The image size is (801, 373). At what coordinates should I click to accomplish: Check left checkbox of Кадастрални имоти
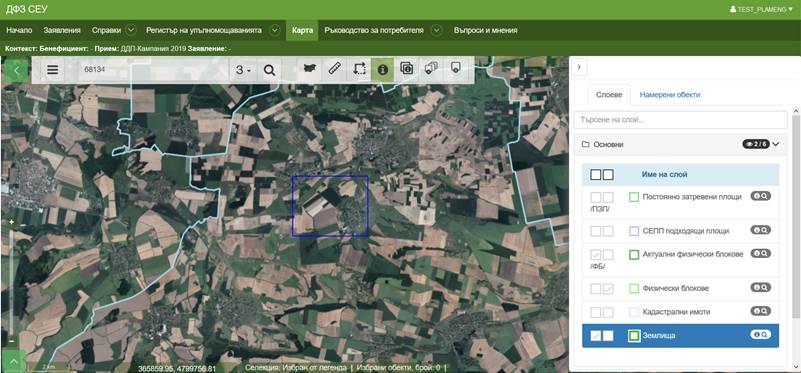pyautogui.click(x=596, y=312)
